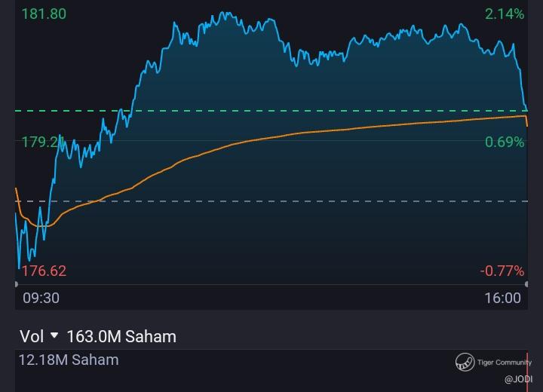Click the red volume bar at chart end
Screen dimensions: 543x392
pos(526,371)
